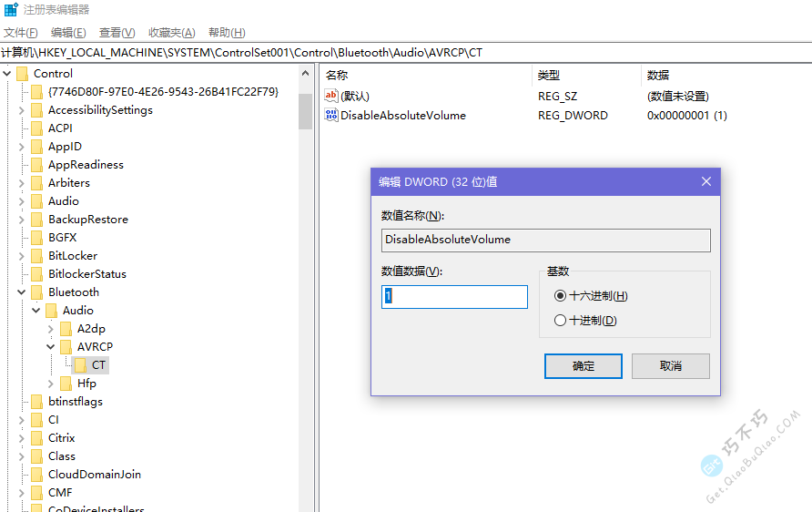Click the btinstflags folder icon
The height and width of the screenshot is (512, 812).
coord(36,402)
